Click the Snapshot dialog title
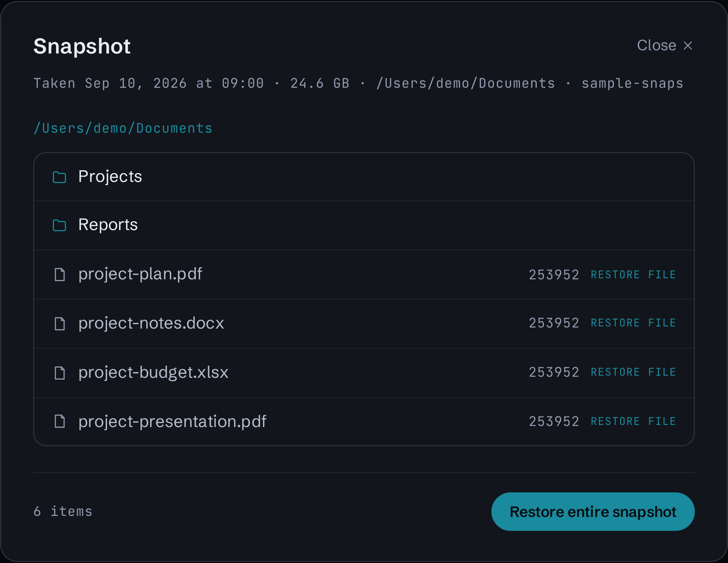The width and height of the screenshot is (728, 563). [x=82, y=46]
